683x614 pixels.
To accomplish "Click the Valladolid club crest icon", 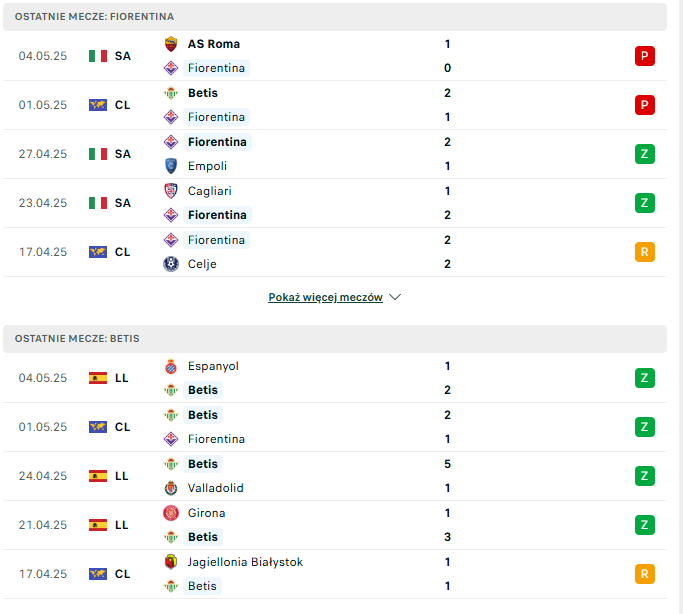I will 171,488.
